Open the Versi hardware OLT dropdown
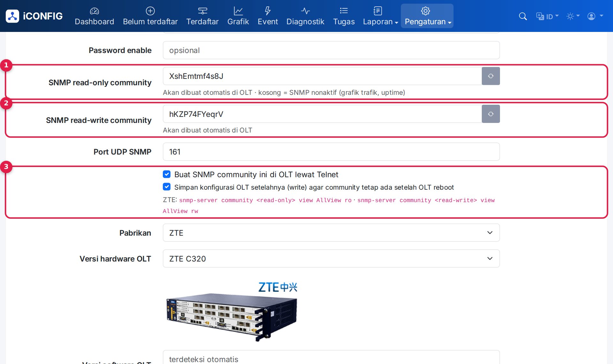613x364 pixels. 331,259
